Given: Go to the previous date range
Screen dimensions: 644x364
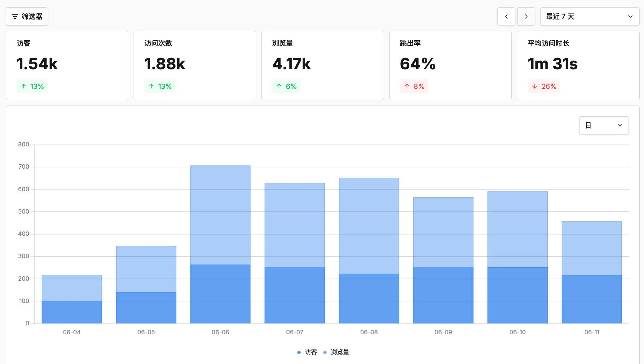Looking at the screenshot, I should click(506, 16).
